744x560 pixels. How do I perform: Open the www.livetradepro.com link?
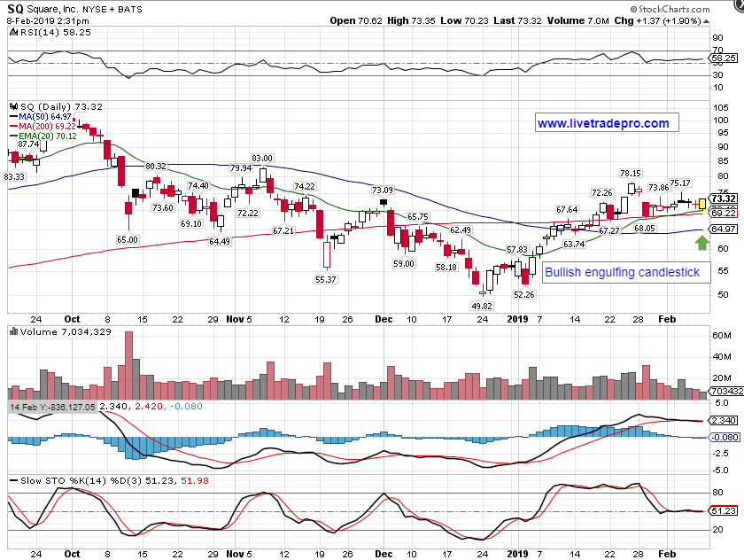coord(603,123)
